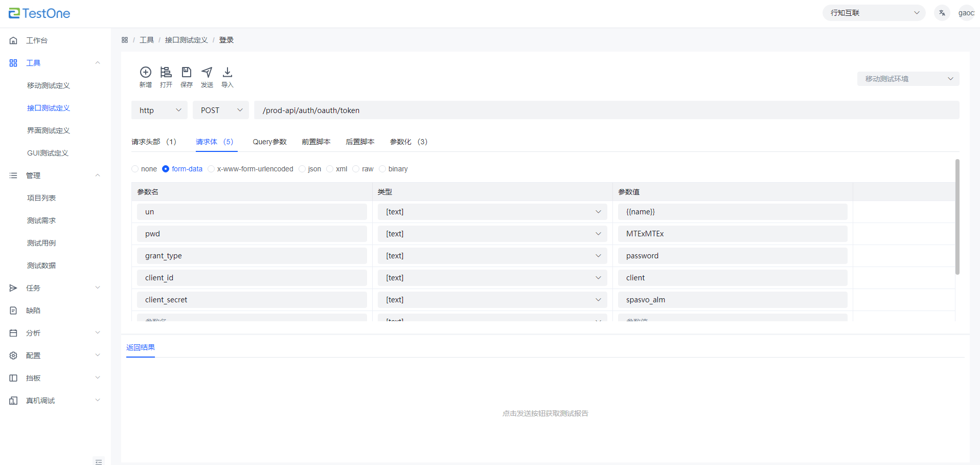Image resolution: width=980 pixels, height=465 pixels.
Task: Switch to the 前置脚本 tab
Action: (x=316, y=142)
